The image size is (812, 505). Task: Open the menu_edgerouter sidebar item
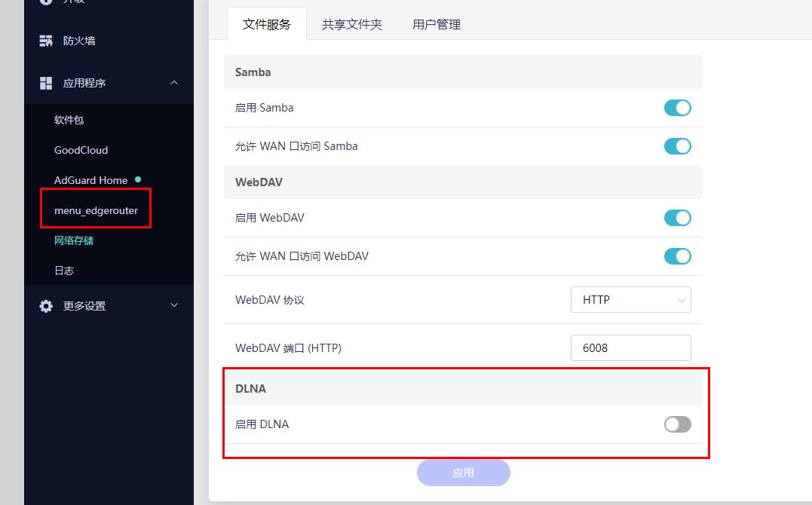96,210
